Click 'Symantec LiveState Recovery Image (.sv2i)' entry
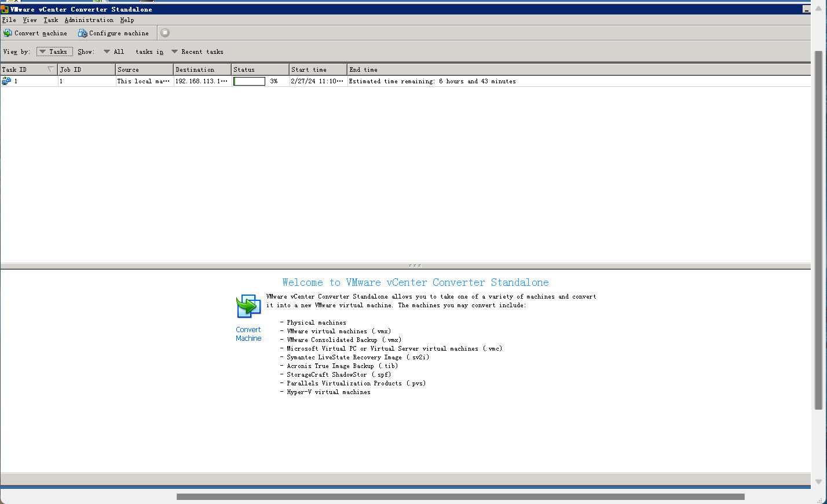 pyautogui.click(x=358, y=357)
